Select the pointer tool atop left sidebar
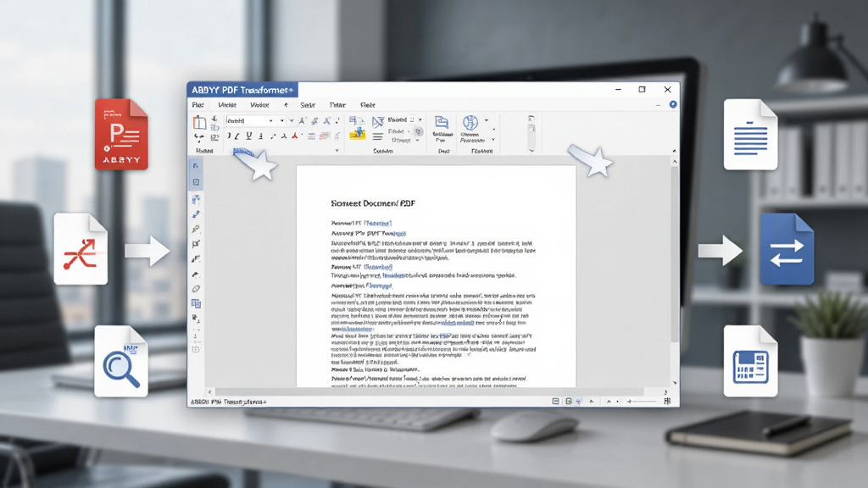Viewport: 868px width, 488px height. [x=196, y=166]
